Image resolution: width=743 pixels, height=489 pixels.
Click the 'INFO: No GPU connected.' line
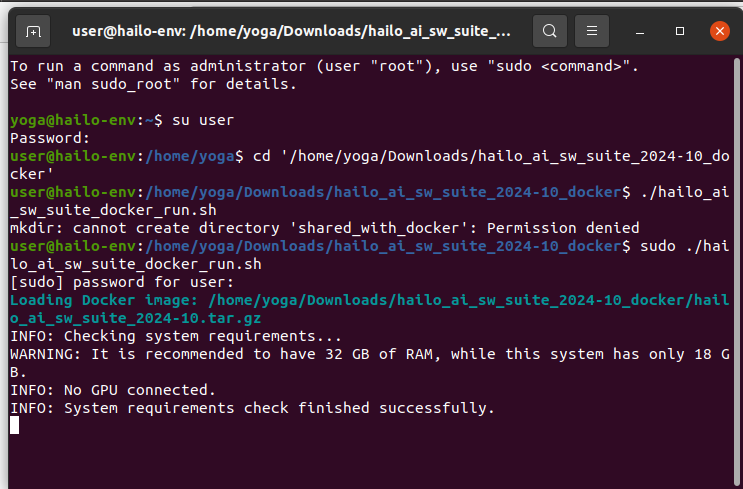[113, 390]
